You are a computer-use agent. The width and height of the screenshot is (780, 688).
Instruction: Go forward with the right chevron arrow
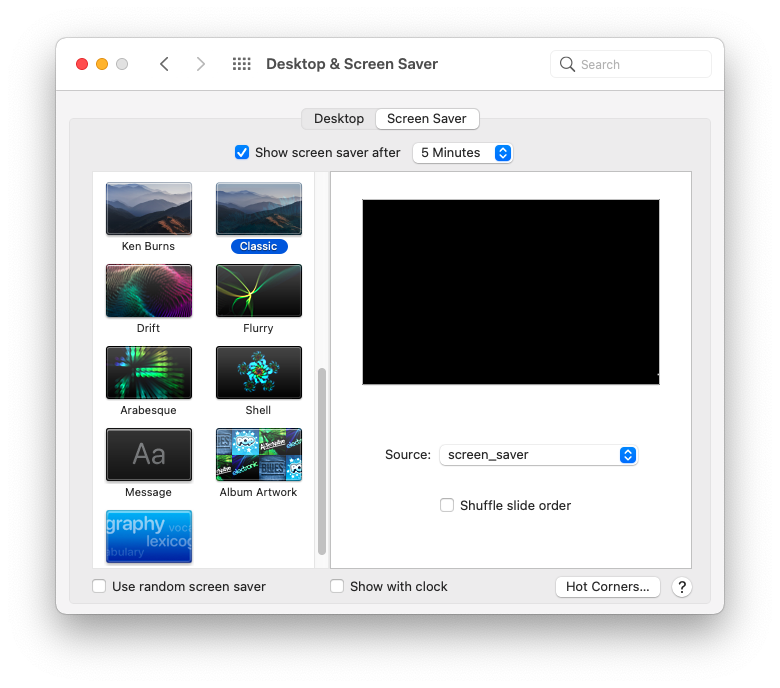point(200,64)
